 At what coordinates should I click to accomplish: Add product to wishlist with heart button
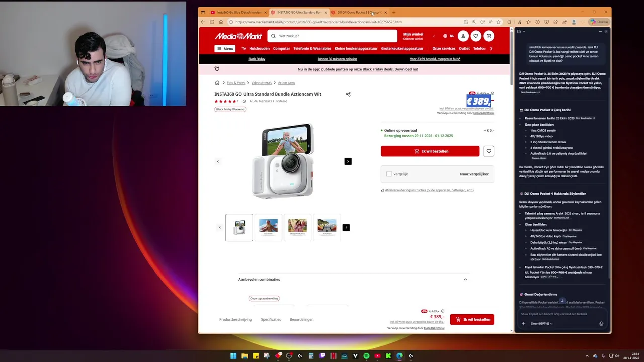tap(489, 151)
